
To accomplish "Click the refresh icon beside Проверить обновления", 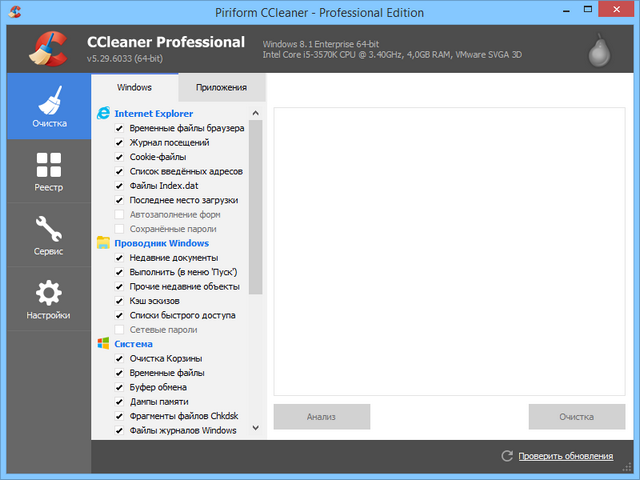I will 507,456.
